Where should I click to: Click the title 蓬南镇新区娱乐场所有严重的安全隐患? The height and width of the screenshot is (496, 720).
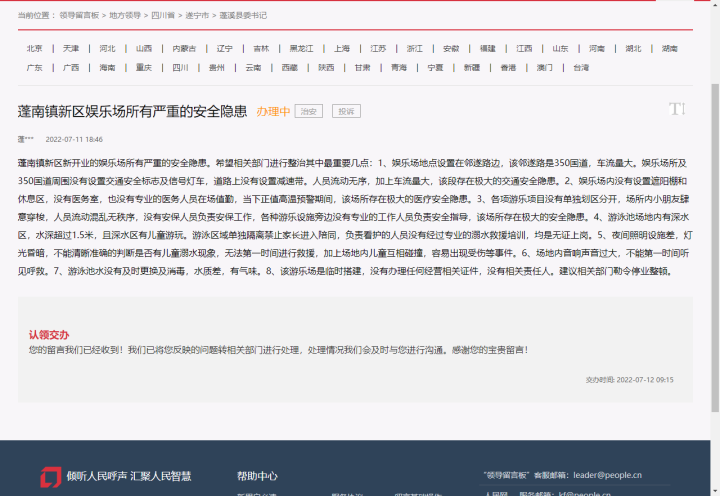pyautogui.click(x=133, y=111)
